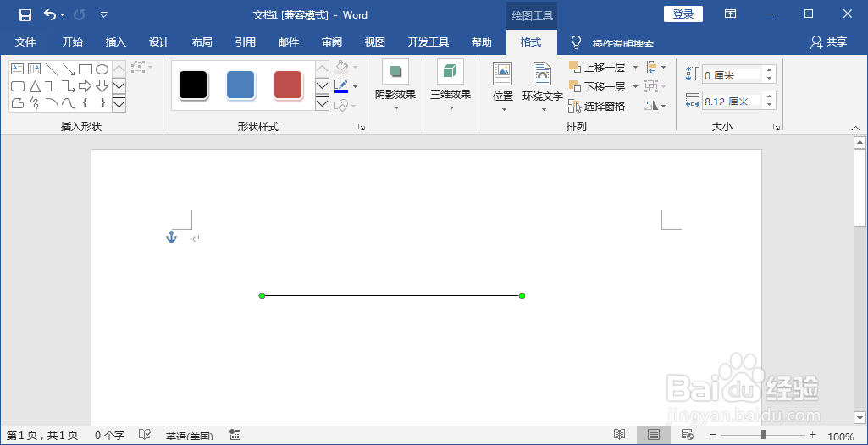Click Send Backward button
The image size is (868, 445).
pyautogui.click(x=598, y=87)
